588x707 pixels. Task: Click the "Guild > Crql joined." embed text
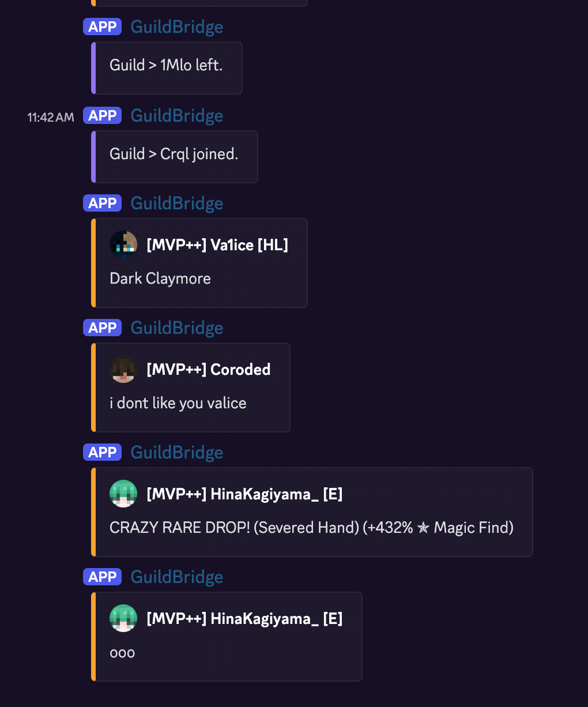click(x=174, y=154)
